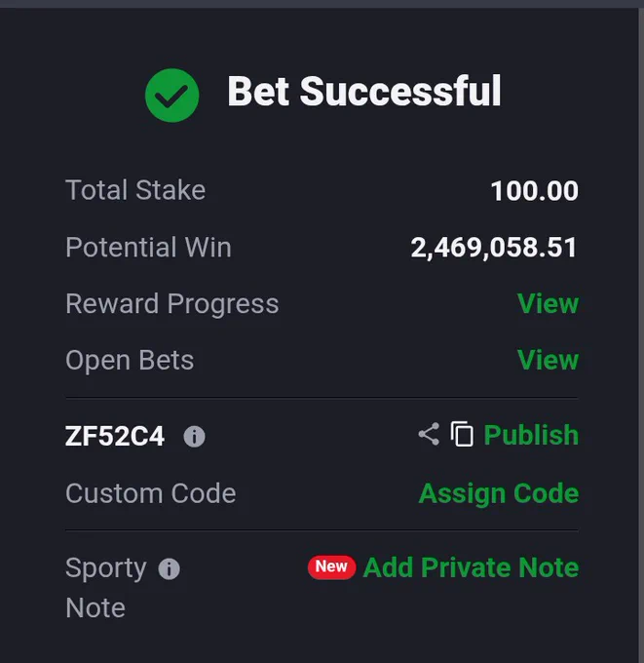Click the Potential Win amount

coord(494,248)
